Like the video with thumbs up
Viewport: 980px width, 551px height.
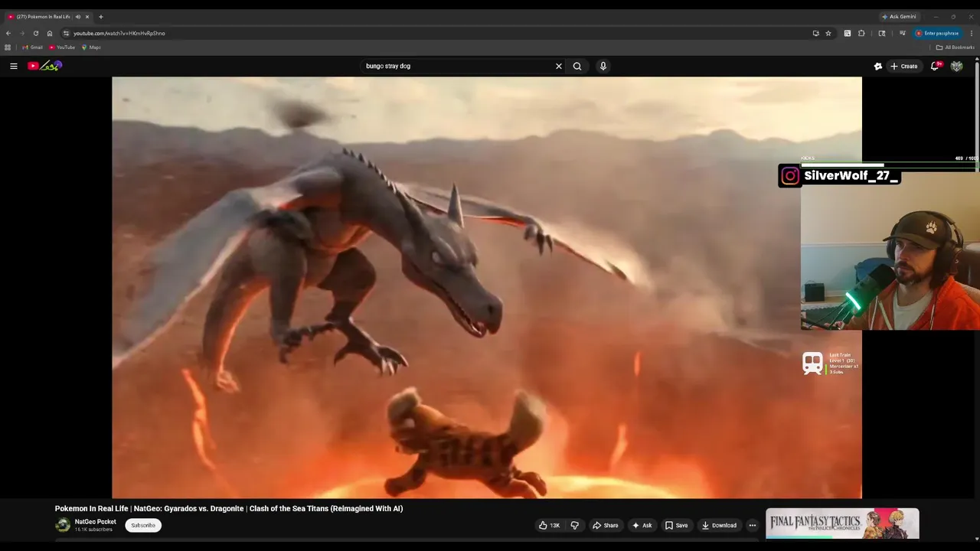549,525
